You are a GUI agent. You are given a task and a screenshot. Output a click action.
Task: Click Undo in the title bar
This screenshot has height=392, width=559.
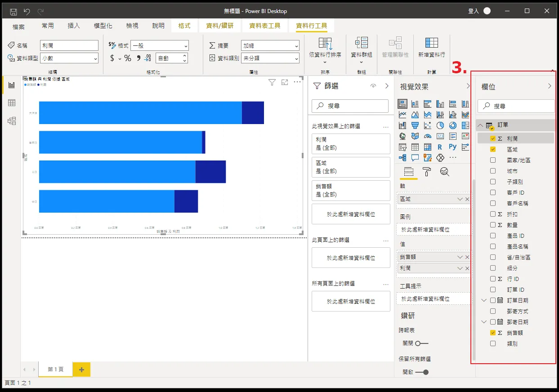pyautogui.click(x=27, y=11)
